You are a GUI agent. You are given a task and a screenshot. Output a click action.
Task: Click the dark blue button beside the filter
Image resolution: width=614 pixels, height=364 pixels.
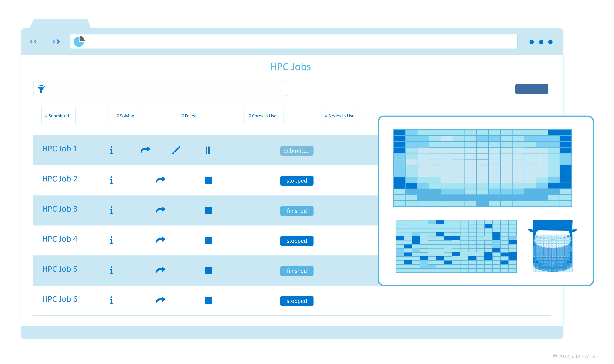click(532, 89)
